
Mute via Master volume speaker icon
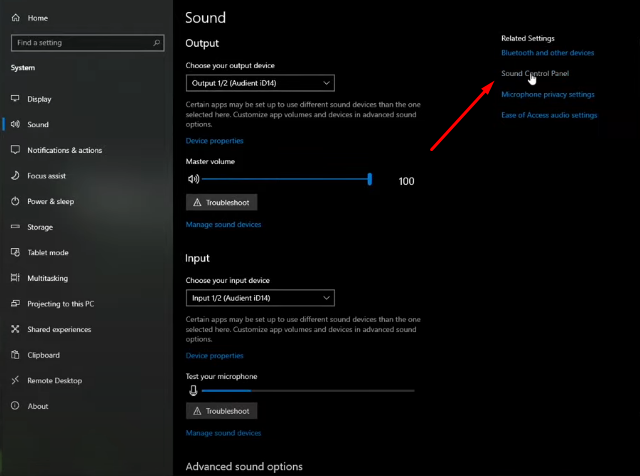click(x=193, y=179)
